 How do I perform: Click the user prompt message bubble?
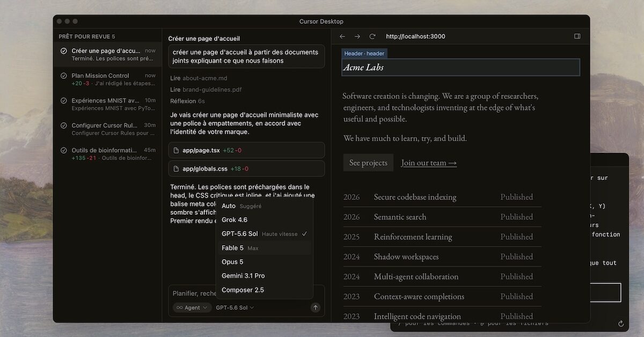pyautogui.click(x=246, y=56)
